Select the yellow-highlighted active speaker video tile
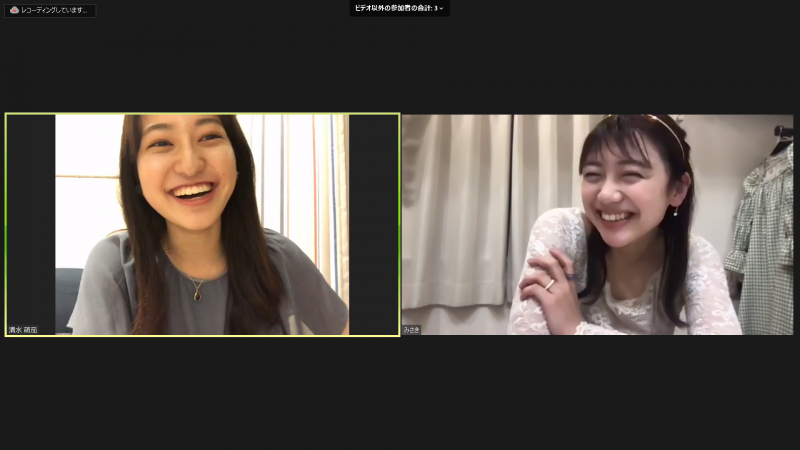The width and height of the screenshot is (800, 450). (x=203, y=224)
